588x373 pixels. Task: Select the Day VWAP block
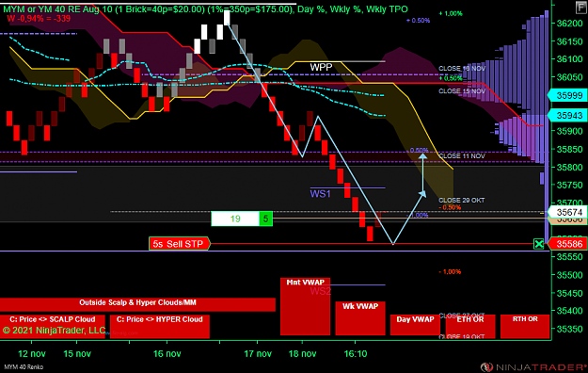click(x=415, y=325)
